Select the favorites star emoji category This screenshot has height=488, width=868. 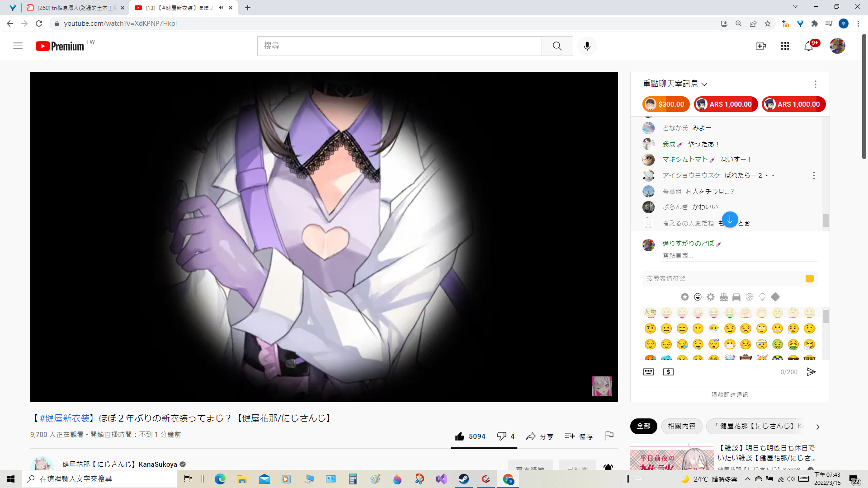coord(685,297)
